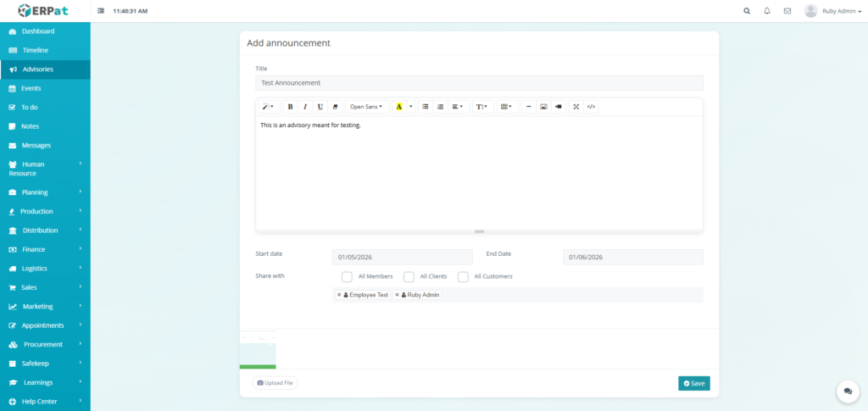This screenshot has height=411, width=868.
Task: Open the Open Sans font dropdown
Action: [x=366, y=107]
